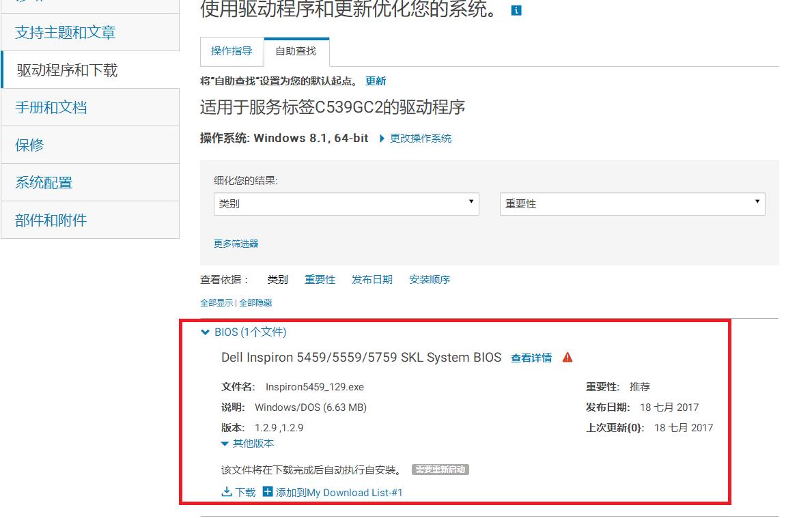This screenshot has height=518, width=812.
Task: Click the 更新 link to set default start point
Action: [376, 81]
